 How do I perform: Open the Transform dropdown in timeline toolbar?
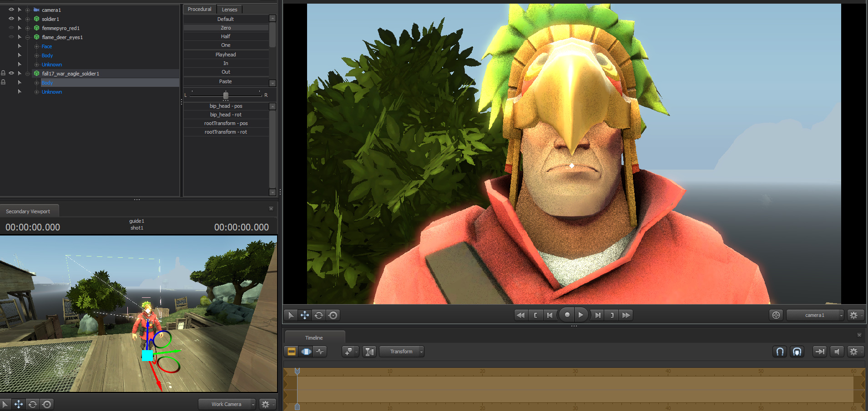coord(402,351)
